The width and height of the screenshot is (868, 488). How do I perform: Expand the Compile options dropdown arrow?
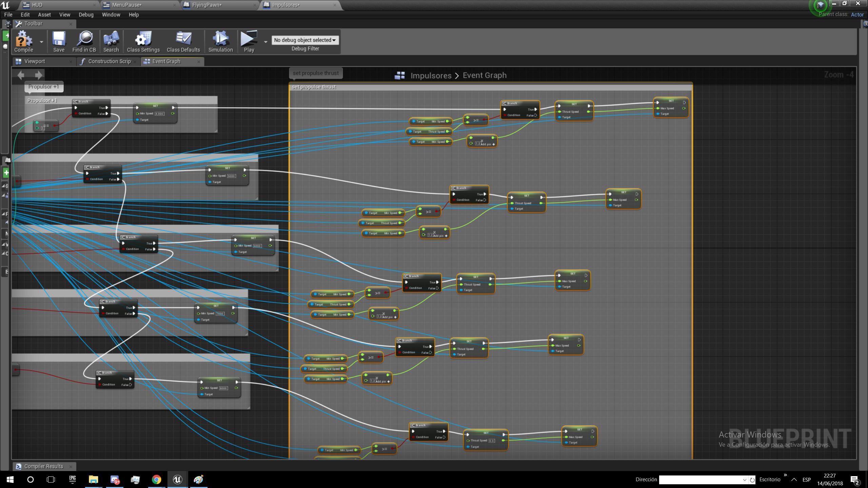pos(41,42)
